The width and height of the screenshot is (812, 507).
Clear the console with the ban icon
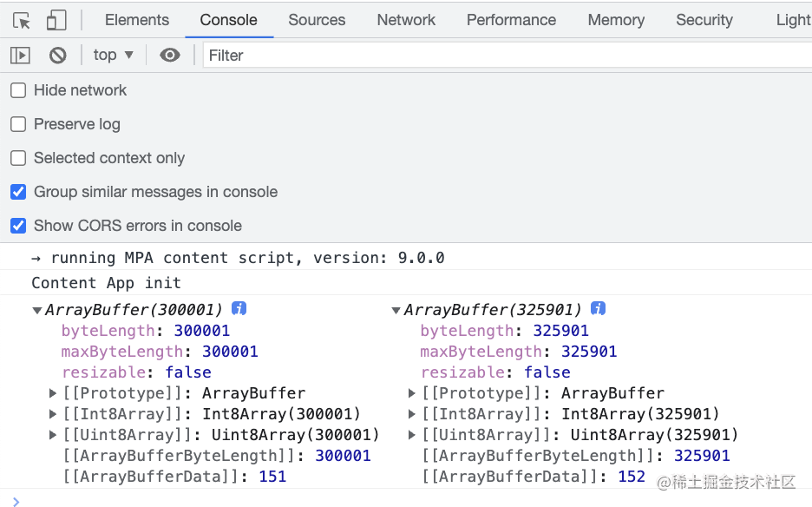58,56
